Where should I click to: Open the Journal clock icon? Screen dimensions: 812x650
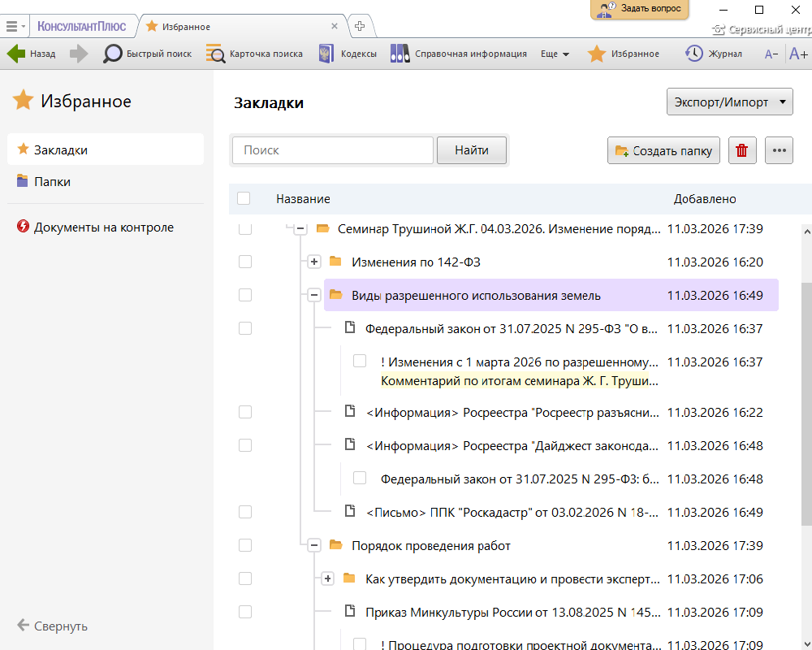coord(693,54)
